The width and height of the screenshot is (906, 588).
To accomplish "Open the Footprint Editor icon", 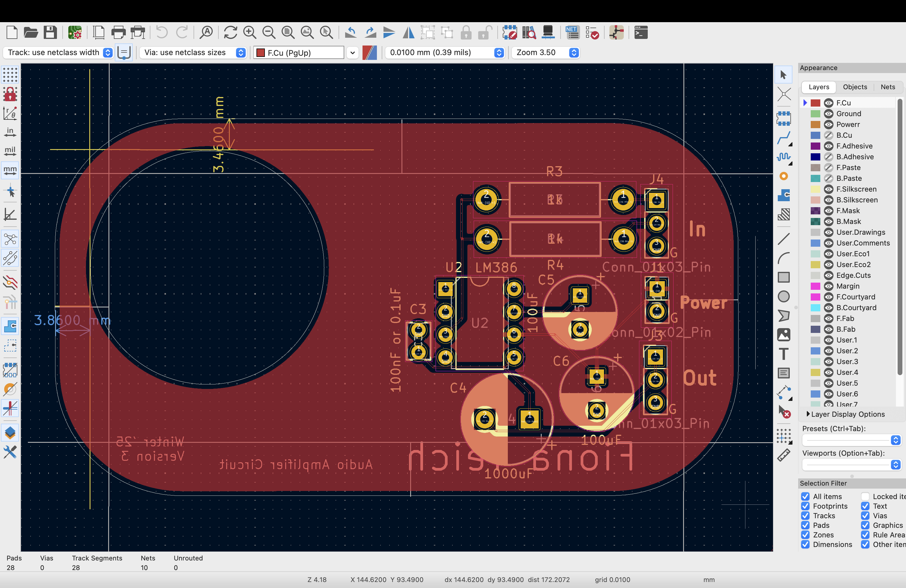I will coord(510,33).
